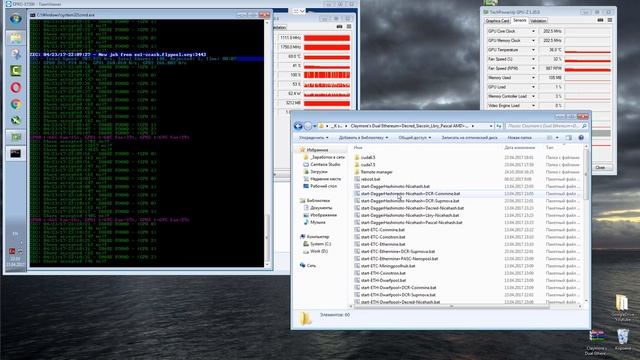Open Общий доступ menu in Explorer
Screen dimensions: 640x360
[x=414, y=138]
